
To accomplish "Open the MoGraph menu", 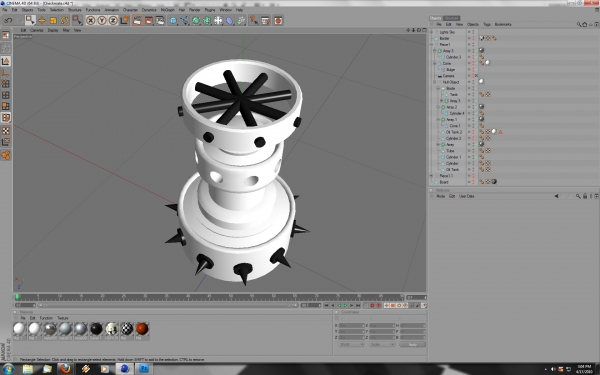I will (167, 10).
